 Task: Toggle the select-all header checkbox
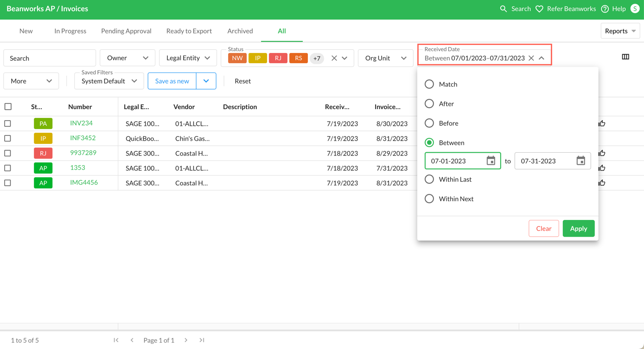point(8,107)
